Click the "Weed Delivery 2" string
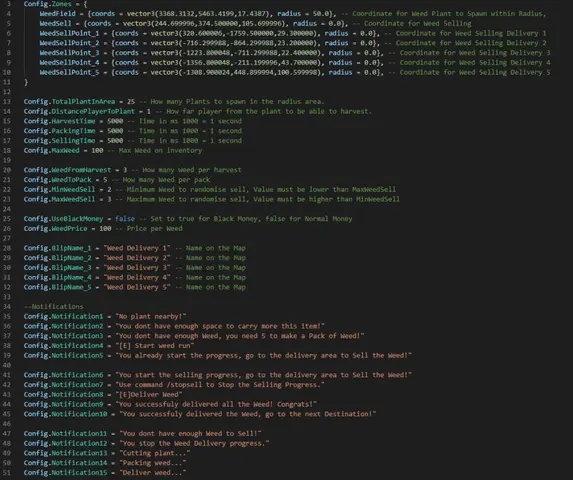Viewport: 573px width, 480px height. pos(137,258)
